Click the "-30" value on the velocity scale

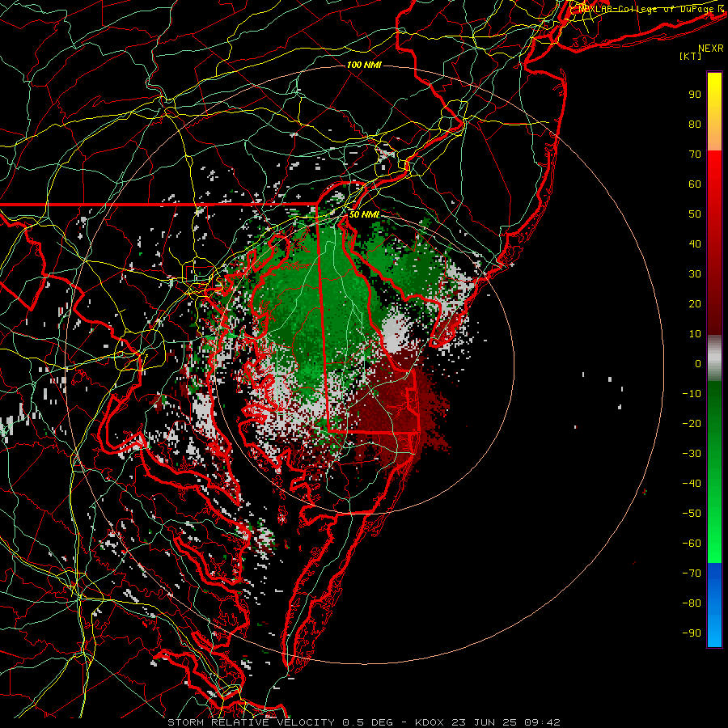coord(692,454)
